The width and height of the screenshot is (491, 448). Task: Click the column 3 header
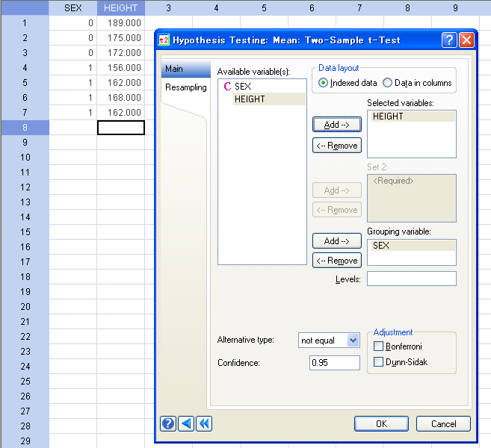[x=169, y=7]
